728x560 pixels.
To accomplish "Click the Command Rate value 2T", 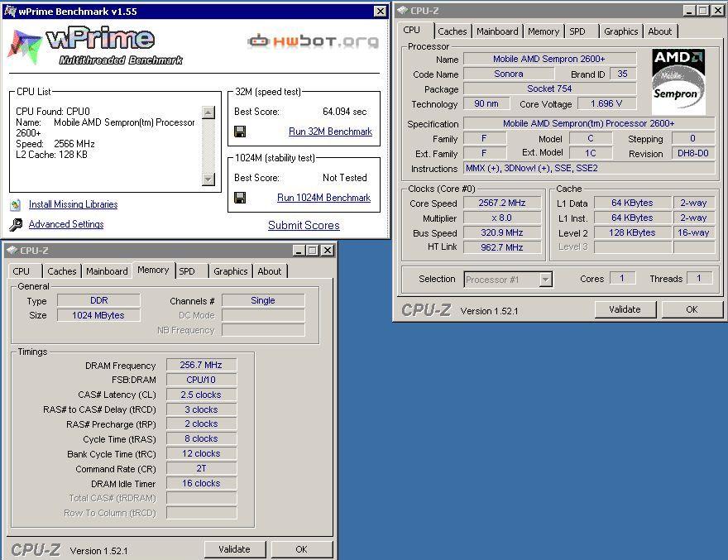I will point(201,468).
